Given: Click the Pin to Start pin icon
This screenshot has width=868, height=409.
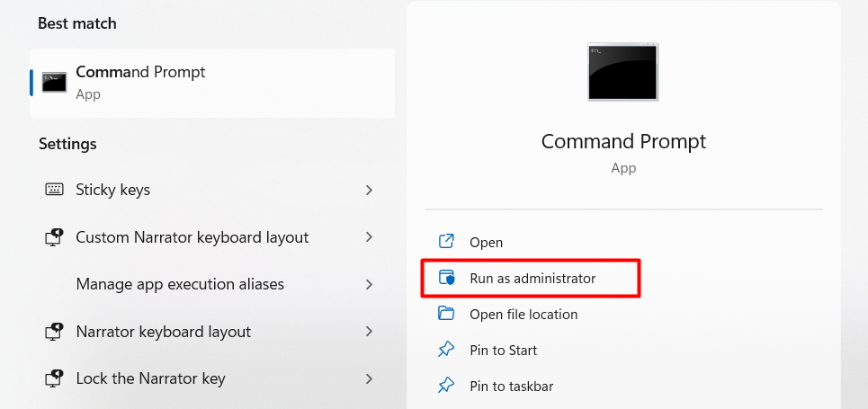Looking at the screenshot, I should pyautogui.click(x=446, y=350).
